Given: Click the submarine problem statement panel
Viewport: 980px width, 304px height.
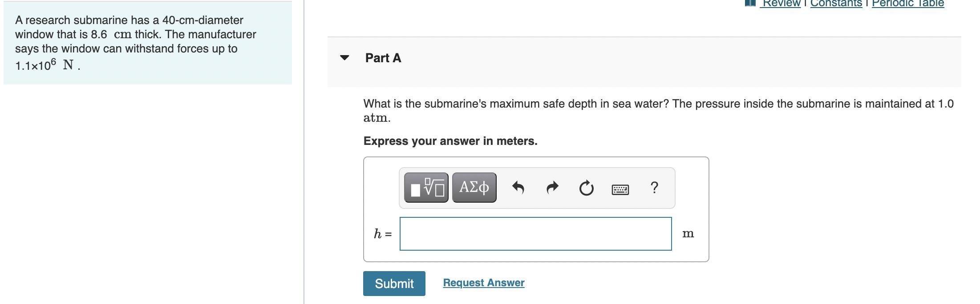Looking at the screenshot, I should 147,43.
